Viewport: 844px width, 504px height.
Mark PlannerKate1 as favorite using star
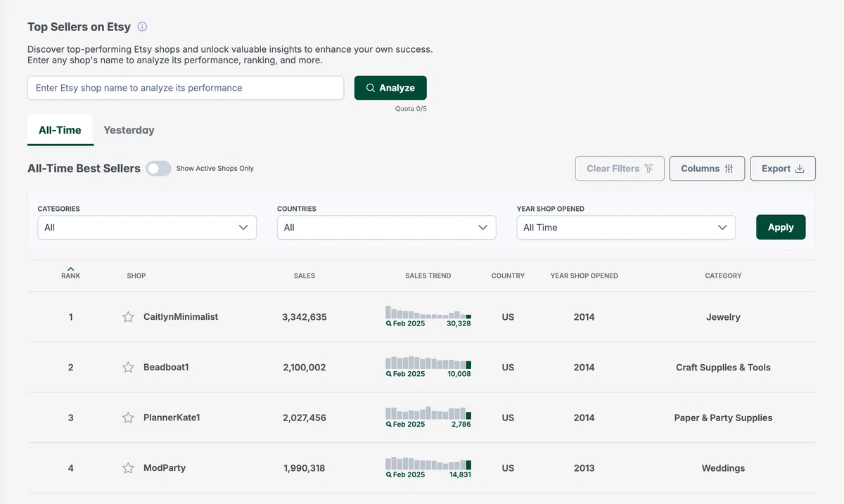128,418
